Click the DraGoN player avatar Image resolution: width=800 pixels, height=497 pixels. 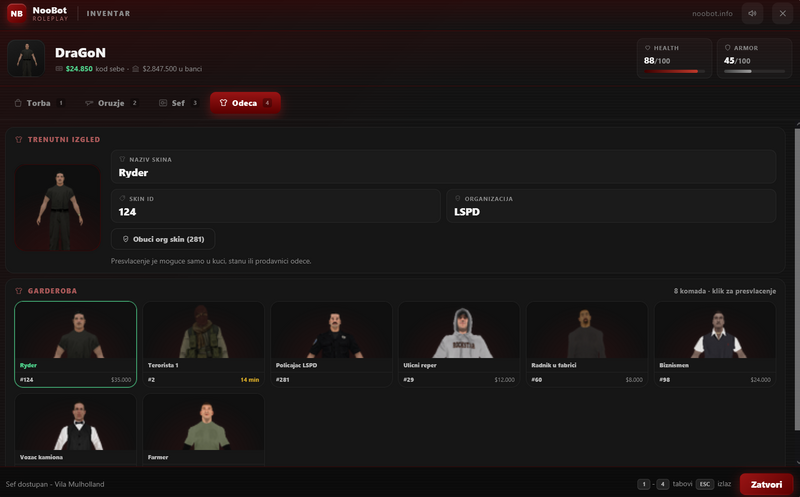26,58
